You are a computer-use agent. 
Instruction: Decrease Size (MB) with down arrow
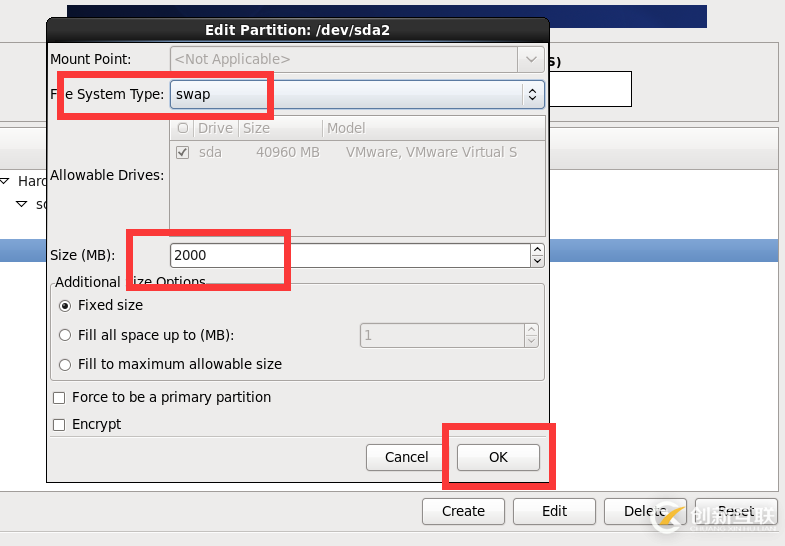coord(537,261)
